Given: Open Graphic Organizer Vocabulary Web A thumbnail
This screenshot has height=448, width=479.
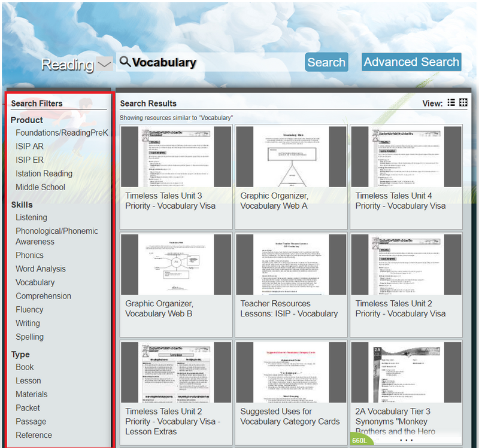Looking at the screenshot, I should (291, 157).
